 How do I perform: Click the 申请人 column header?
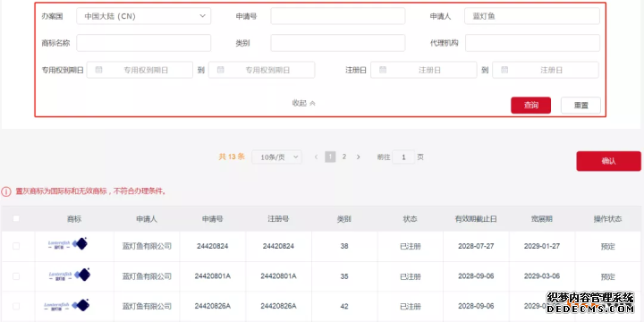[147, 219]
